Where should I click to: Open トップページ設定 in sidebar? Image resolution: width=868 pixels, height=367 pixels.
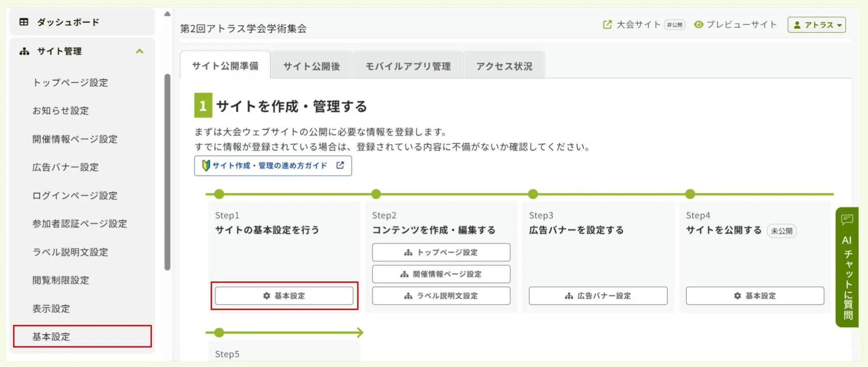(70, 82)
